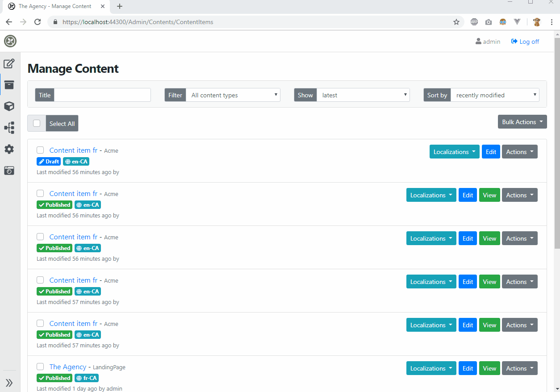The image size is (560, 392).
Task: Click the blue Draft badge
Action: point(49,162)
